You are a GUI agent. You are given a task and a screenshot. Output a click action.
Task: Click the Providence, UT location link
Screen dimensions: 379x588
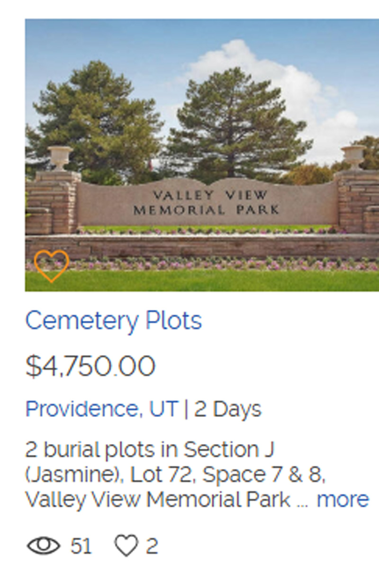(101, 409)
